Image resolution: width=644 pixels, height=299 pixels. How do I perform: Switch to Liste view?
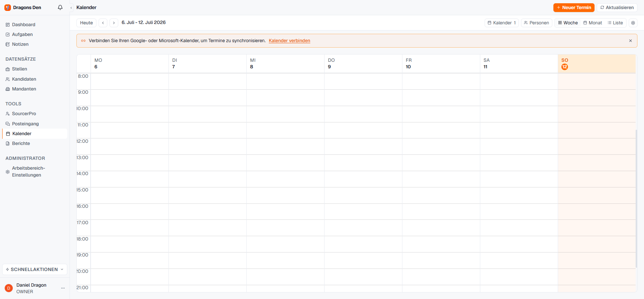615,23
